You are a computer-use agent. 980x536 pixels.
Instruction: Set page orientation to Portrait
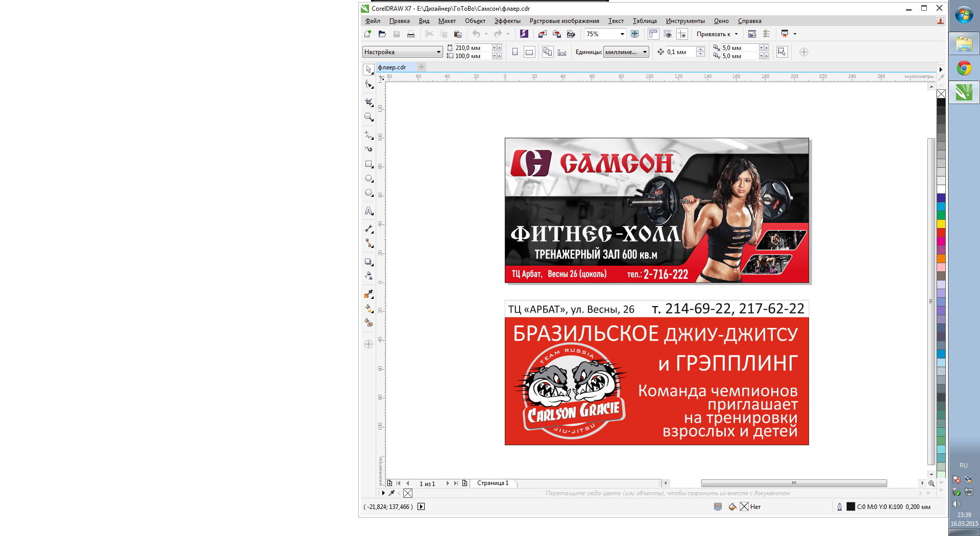(515, 52)
